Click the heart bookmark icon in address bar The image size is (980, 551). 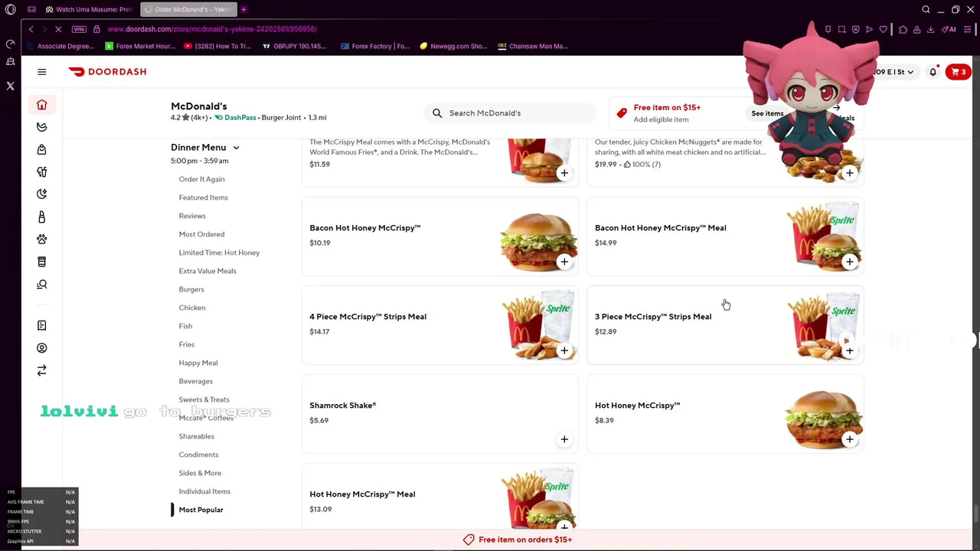(x=883, y=29)
